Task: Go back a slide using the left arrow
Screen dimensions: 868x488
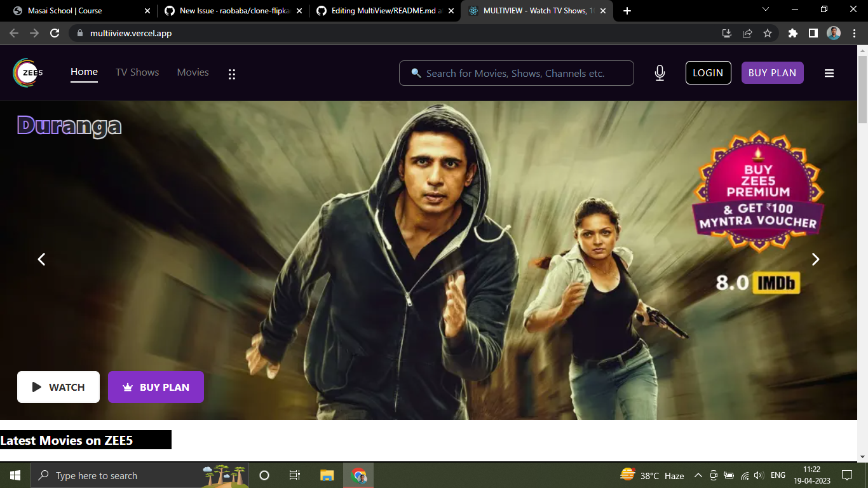Action: pyautogui.click(x=41, y=259)
